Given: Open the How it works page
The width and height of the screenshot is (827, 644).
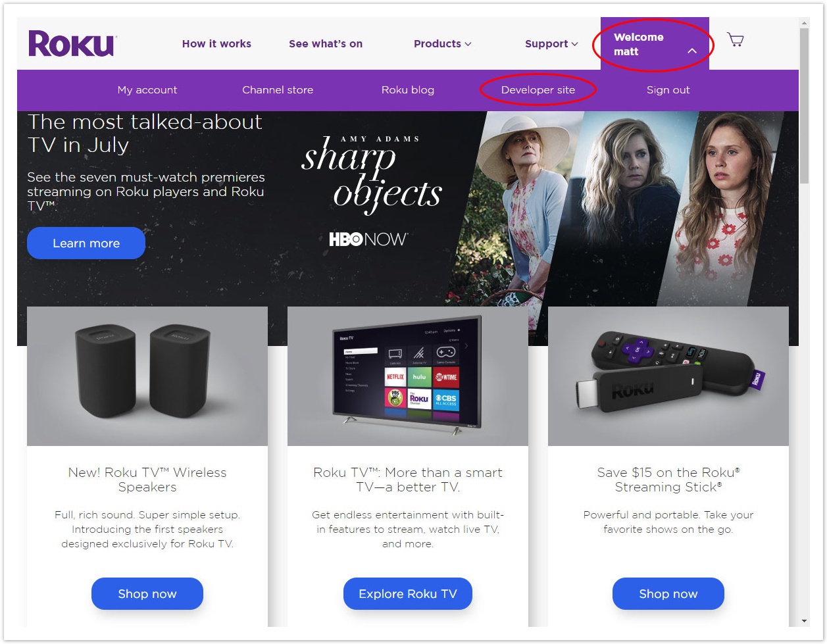Looking at the screenshot, I should tap(216, 44).
